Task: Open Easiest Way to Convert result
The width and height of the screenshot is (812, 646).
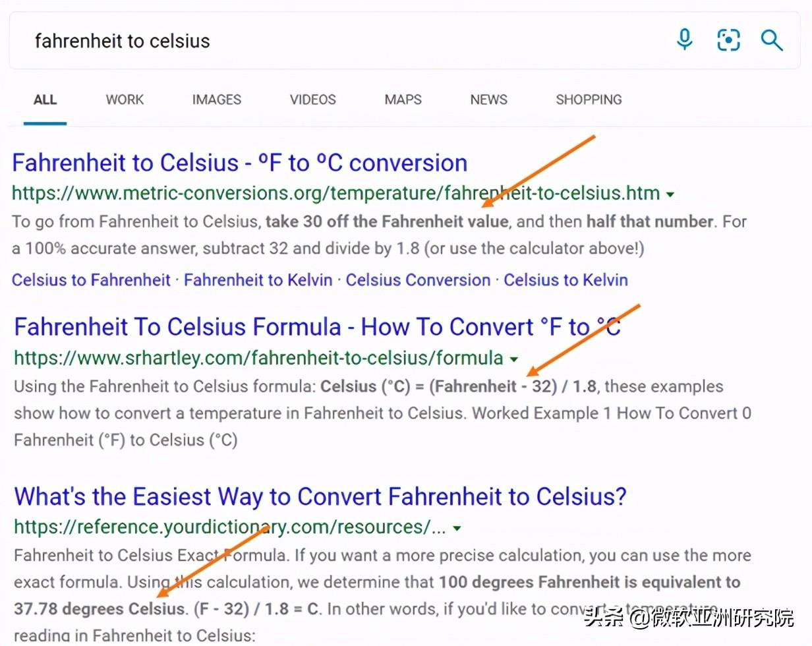Action: [x=320, y=496]
